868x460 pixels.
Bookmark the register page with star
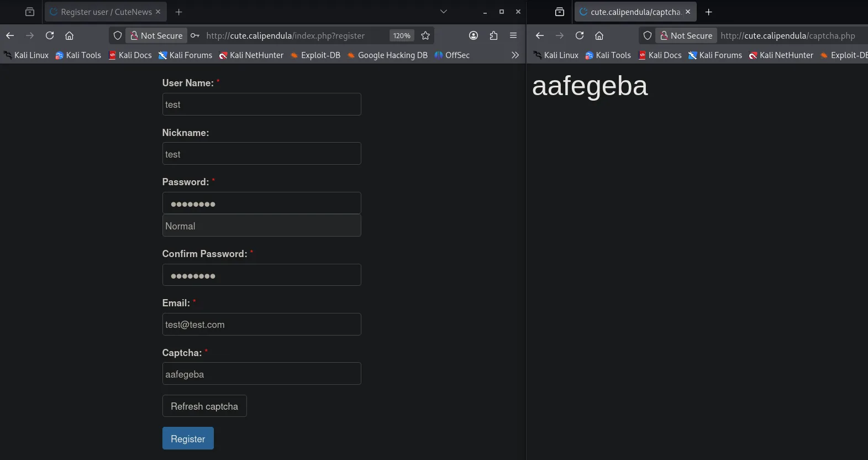(425, 35)
